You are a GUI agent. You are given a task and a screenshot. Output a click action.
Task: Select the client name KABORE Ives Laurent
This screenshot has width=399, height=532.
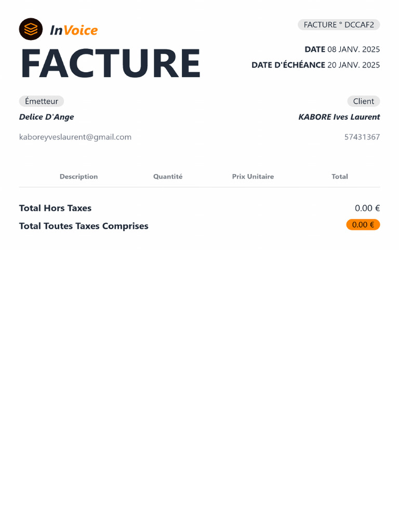click(x=339, y=117)
